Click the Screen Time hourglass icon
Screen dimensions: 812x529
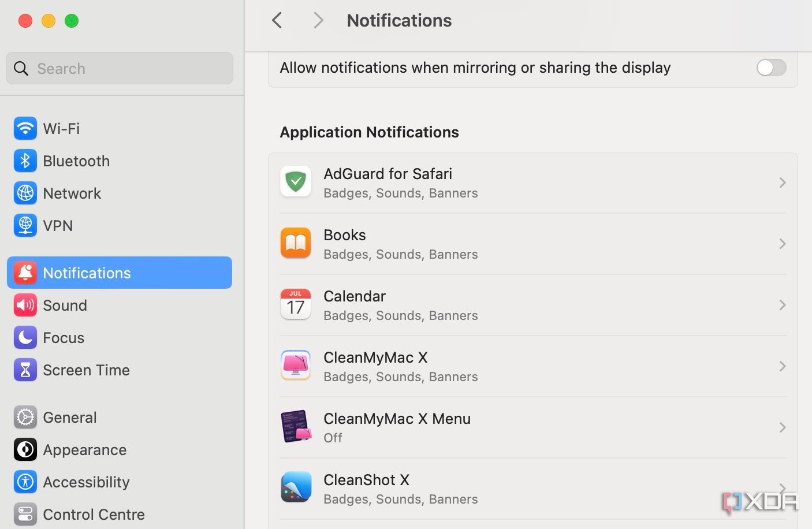tap(25, 370)
